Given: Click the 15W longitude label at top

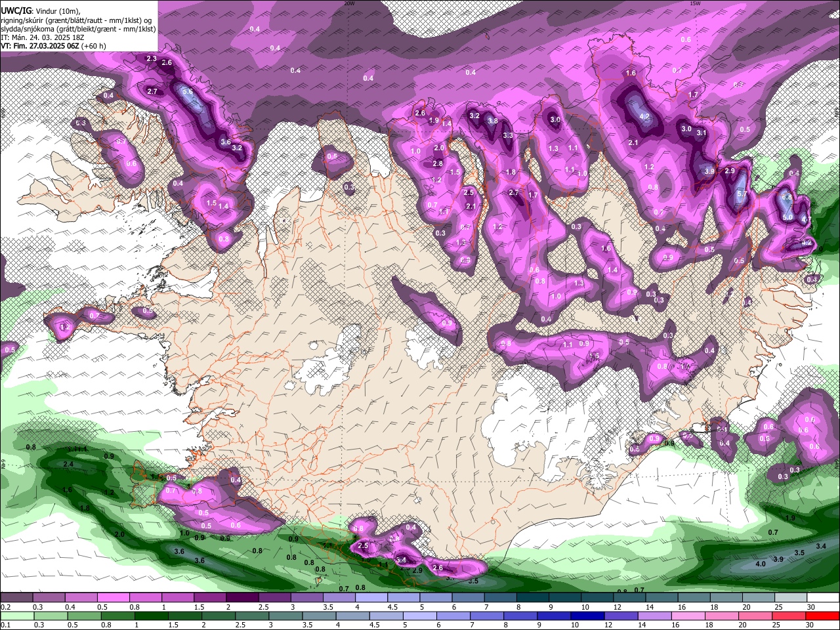Looking at the screenshot, I should (x=695, y=3).
